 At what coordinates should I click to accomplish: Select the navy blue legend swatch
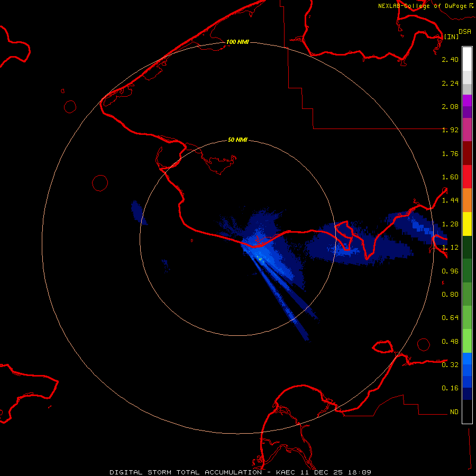[x=467, y=393]
